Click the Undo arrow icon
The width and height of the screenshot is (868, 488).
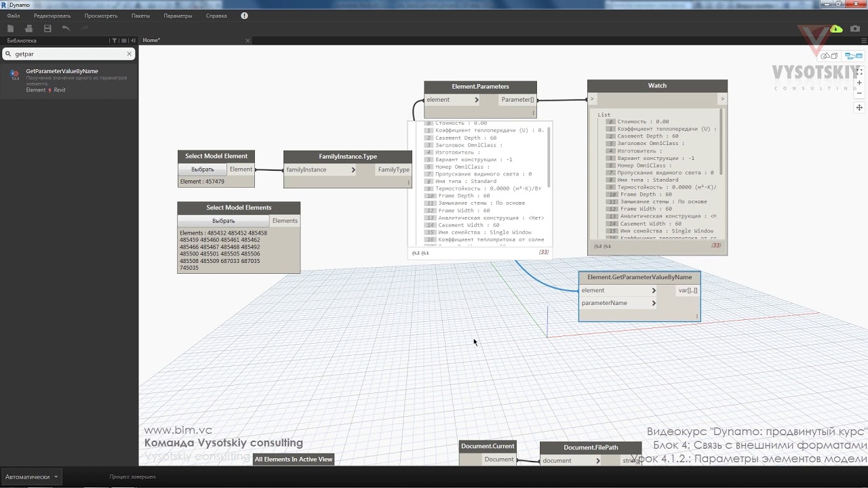[x=66, y=28]
